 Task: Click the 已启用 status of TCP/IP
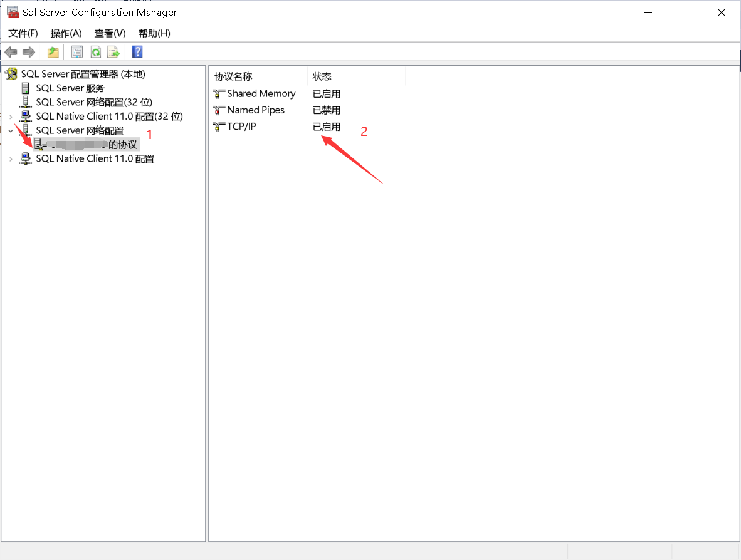(x=327, y=127)
